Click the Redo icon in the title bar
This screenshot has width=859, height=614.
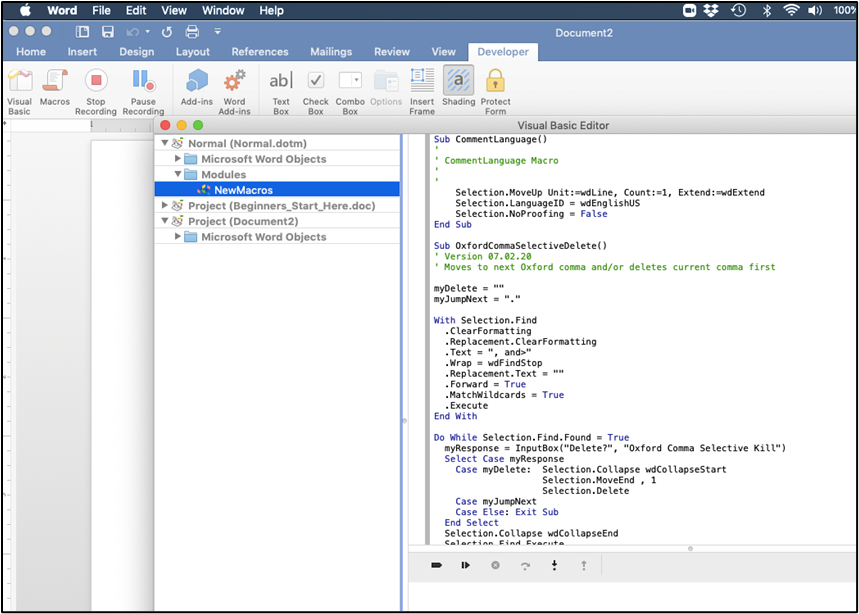(x=167, y=32)
